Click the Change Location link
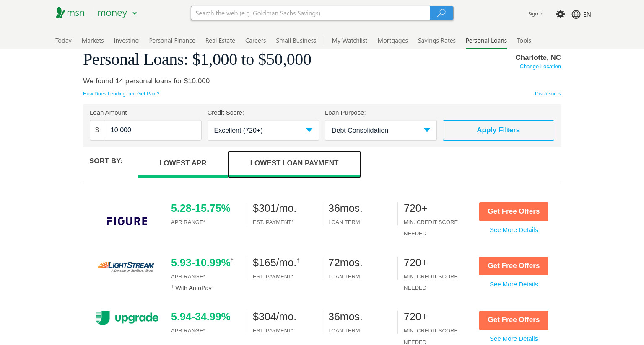This screenshot has width=644, height=345. pos(540,67)
